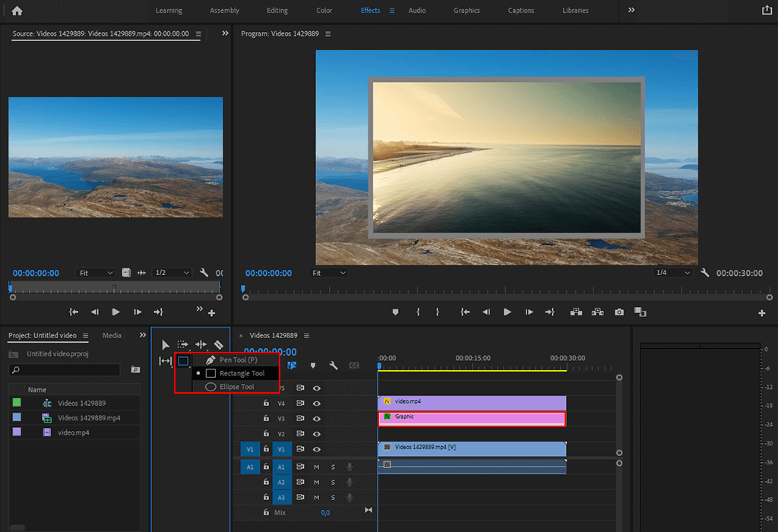This screenshot has height=532, width=778.
Task: Show more workspaces overflow chevron
Action: pyautogui.click(x=631, y=10)
